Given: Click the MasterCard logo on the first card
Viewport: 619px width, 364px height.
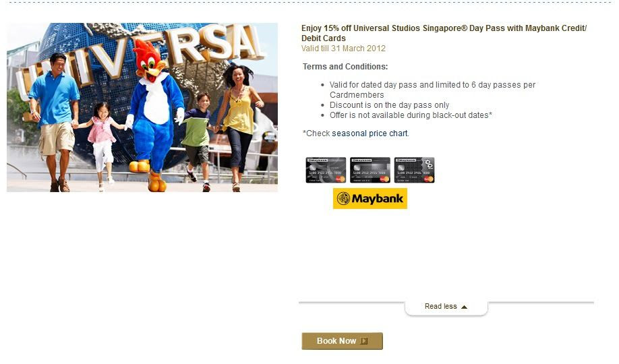Looking at the screenshot, I should pos(341,179).
